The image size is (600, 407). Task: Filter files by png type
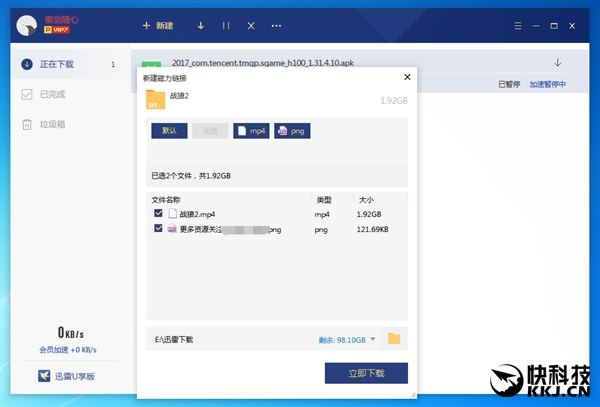pyautogui.click(x=292, y=131)
